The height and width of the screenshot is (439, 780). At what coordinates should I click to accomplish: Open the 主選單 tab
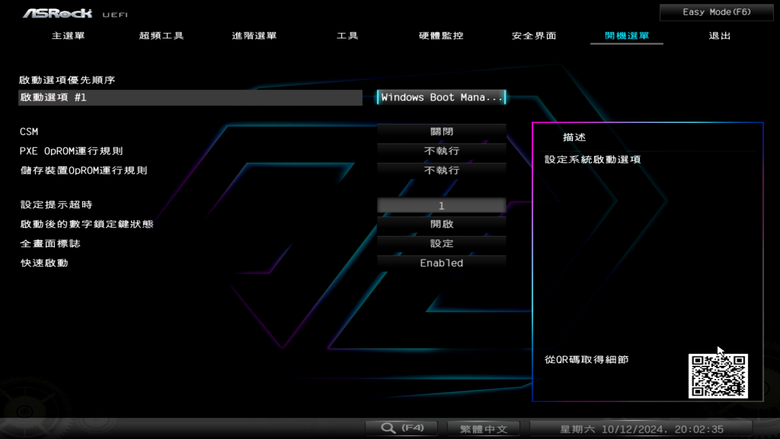click(68, 36)
